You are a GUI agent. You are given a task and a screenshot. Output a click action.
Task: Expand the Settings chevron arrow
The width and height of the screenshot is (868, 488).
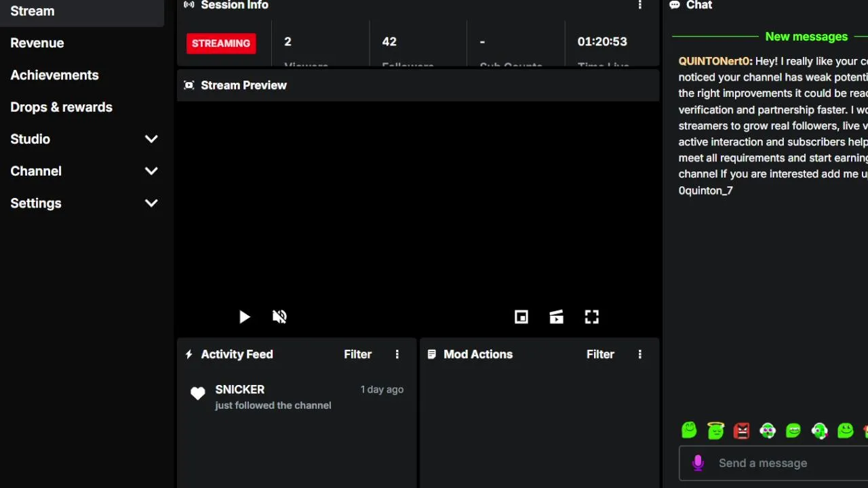(151, 203)
